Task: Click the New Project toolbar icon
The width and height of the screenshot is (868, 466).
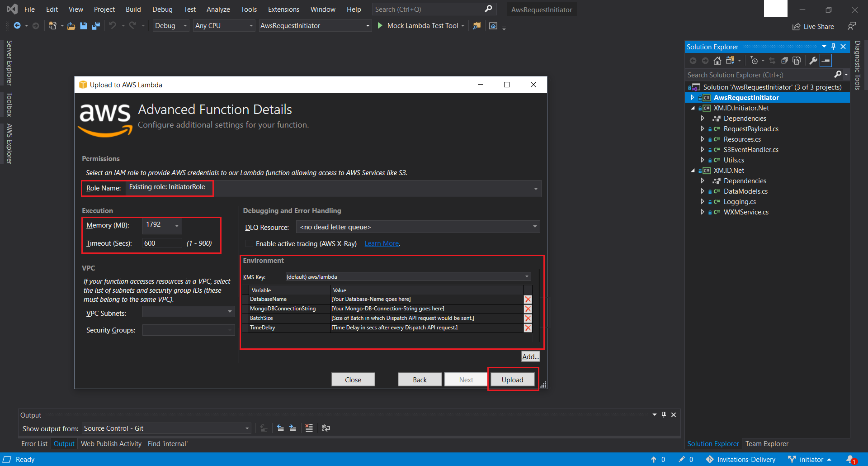Action: point(52,26)
